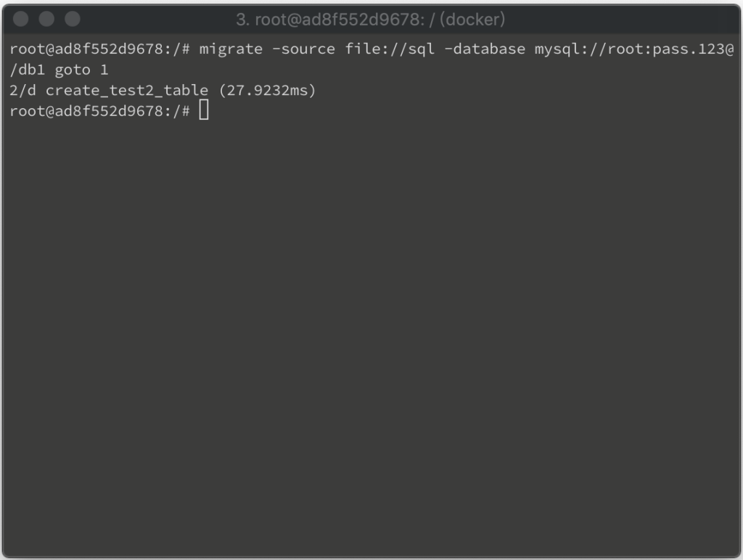Click the -source flag in the command
743x560 pixels.
pyautogui.click(x=303, y=49)
